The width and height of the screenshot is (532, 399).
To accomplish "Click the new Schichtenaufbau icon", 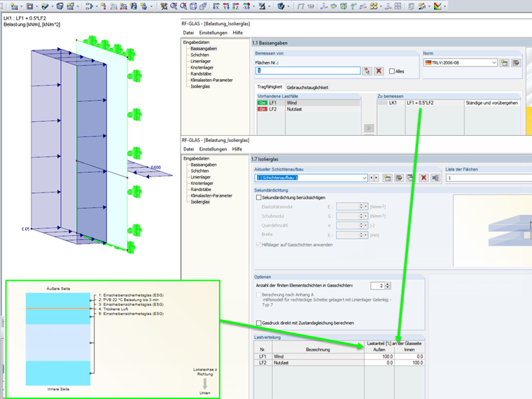I will coord(387,178).
